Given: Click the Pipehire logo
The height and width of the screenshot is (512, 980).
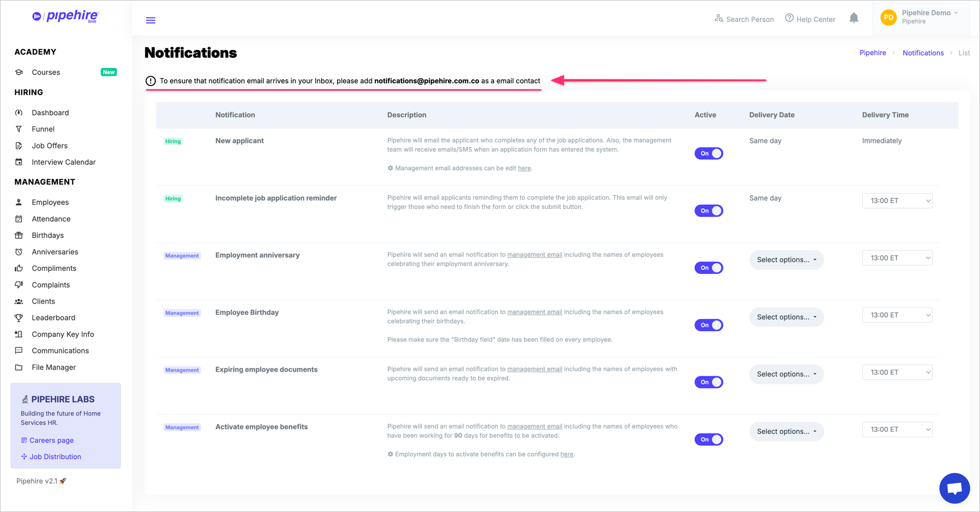Looking at the screenshot, I should click(66, 16).
